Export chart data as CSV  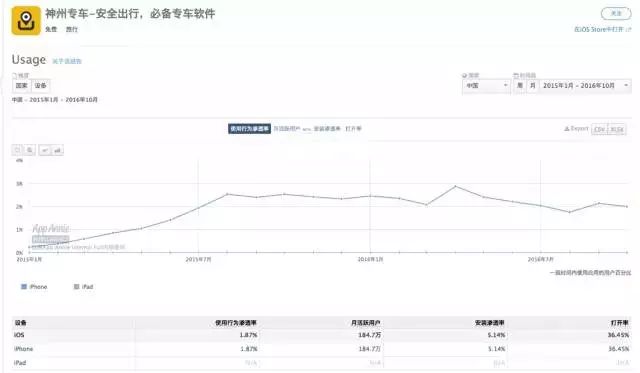click(x=600, y=129)
